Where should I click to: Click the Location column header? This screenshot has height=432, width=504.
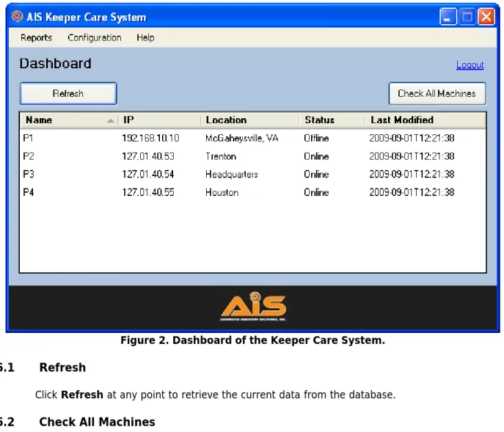(x=250, y=120)
